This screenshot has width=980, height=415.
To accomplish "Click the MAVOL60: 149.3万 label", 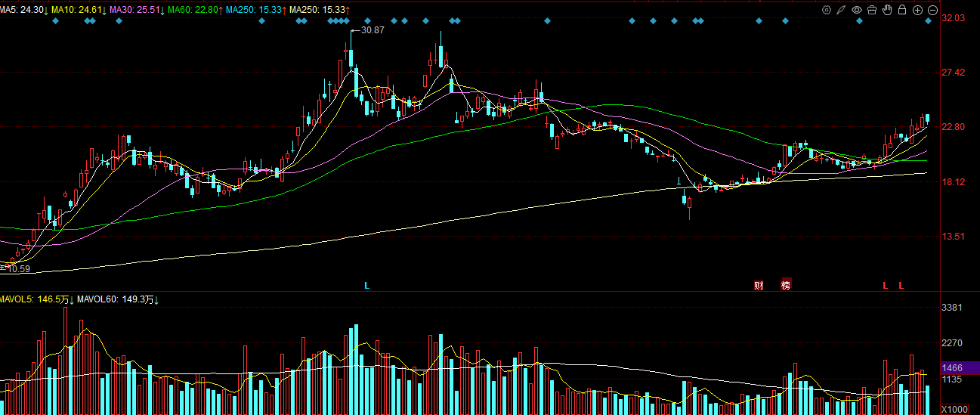I will pos(115,300).
